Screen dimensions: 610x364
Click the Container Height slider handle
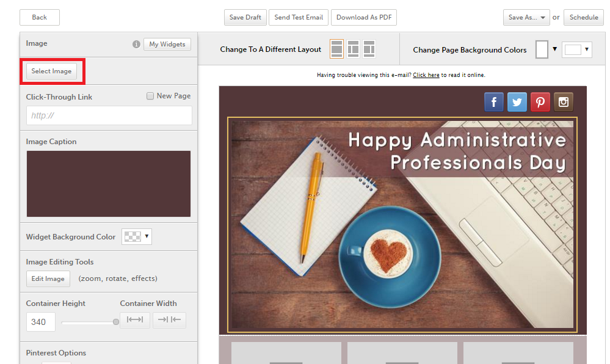pyautogui.click(x=116, y=322)
